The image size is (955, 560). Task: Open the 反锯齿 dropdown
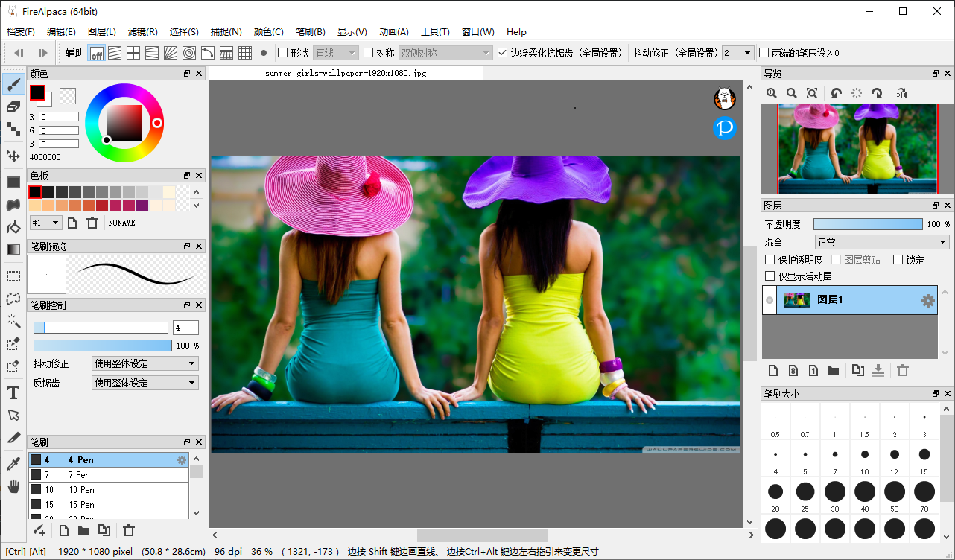[x=145, y=383]
